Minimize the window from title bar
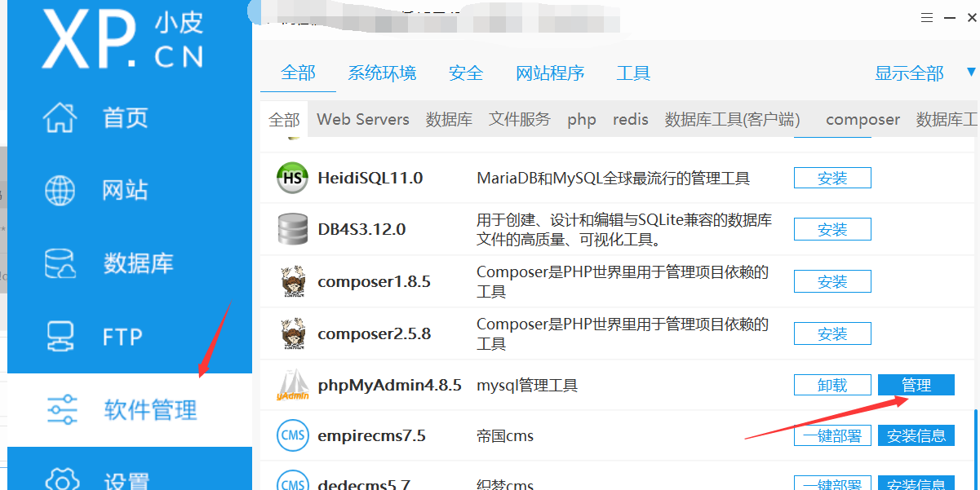This screenshot has width=980, height=490. coord(950,18)
